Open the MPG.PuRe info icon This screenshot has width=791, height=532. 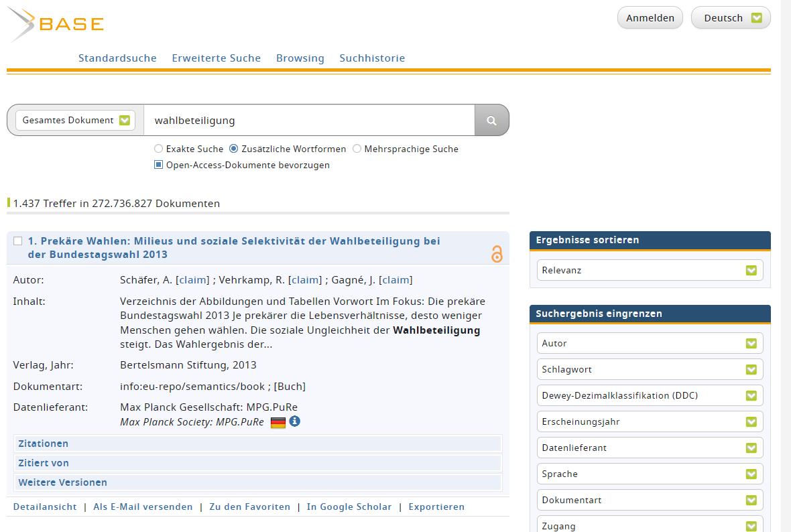[x=294, y=421]
